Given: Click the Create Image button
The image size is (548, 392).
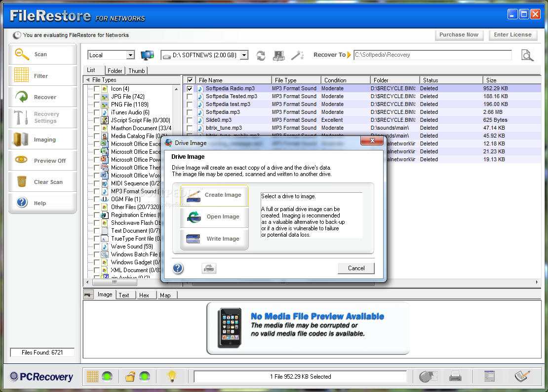Looking at the screenshot, I should [214, 195].
